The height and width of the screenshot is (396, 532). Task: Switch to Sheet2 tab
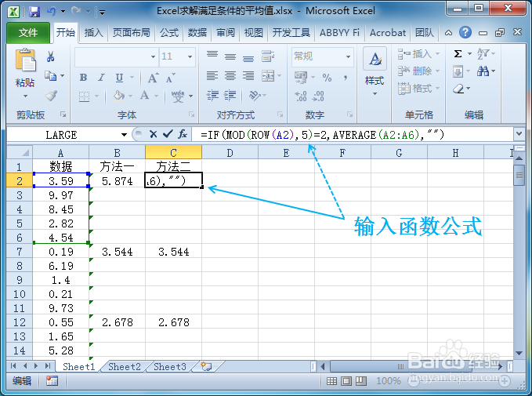coord(124,367)
